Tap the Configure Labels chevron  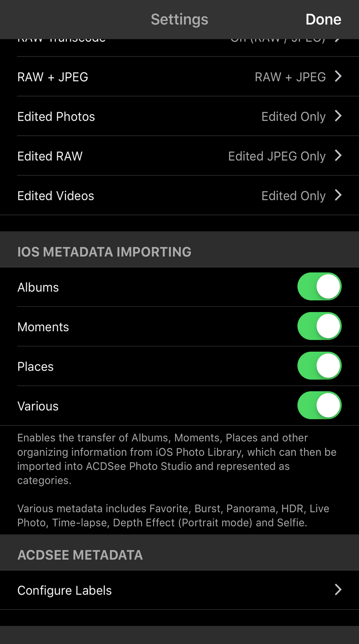(338, 590)
